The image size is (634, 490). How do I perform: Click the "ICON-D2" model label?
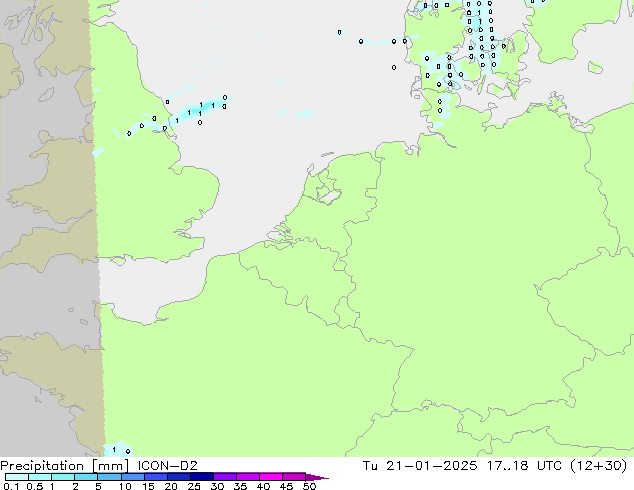[167, 466]
